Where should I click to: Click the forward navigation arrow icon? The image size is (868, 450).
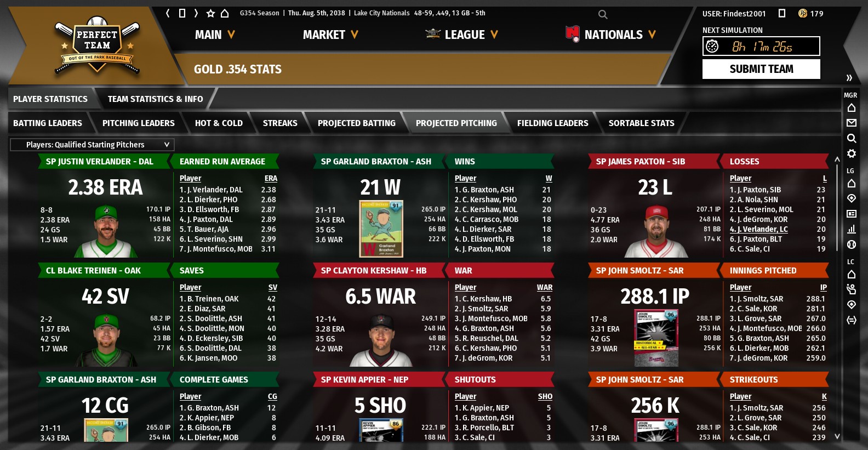[196, 13]
